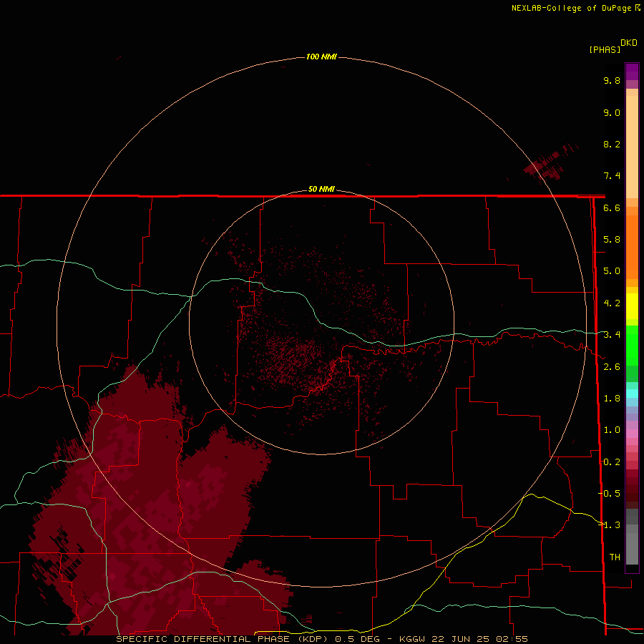Click the 8.2 legend value

(x=612, y=144)
